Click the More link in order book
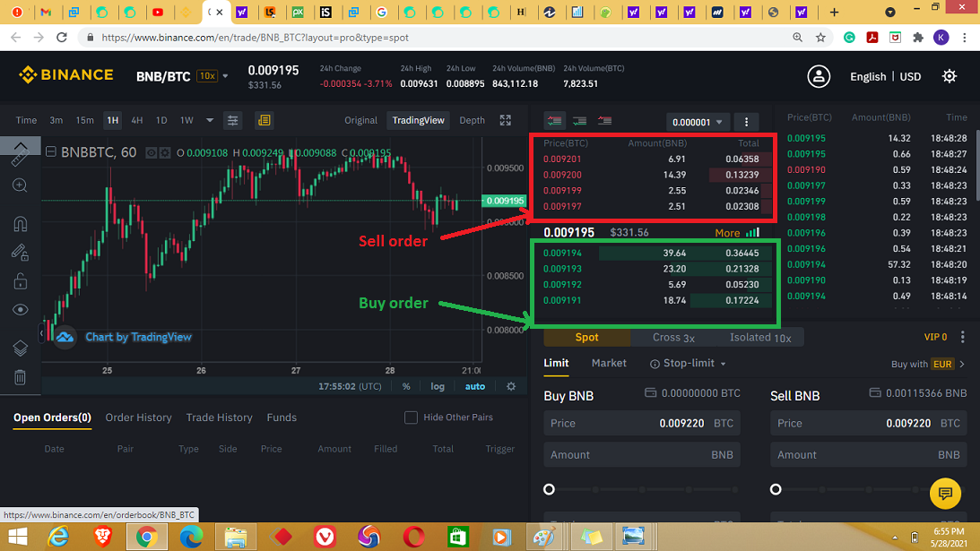Image resolution: width=980 pixels, height=551 pixels. (727, 232)
